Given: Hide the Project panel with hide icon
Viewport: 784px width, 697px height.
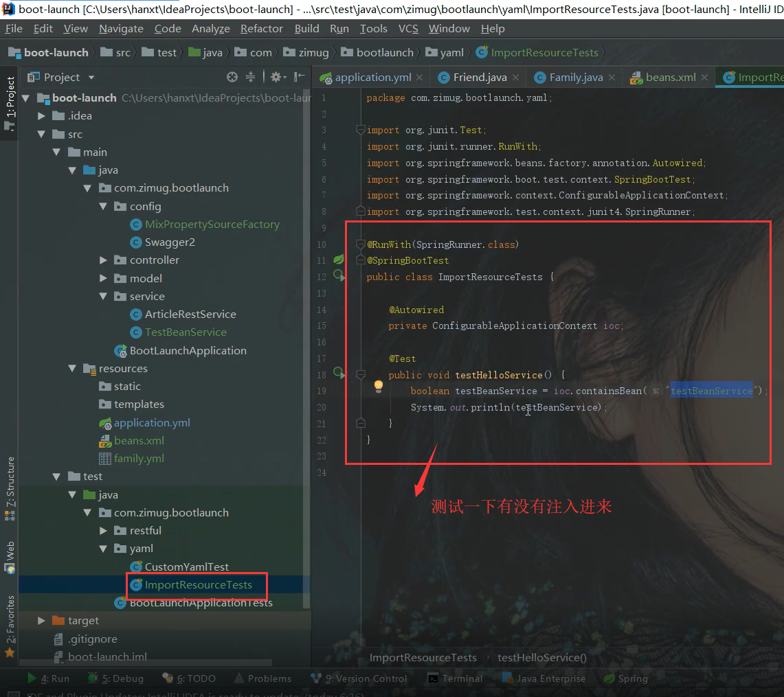Looking at the screenshot, I should (x=300, y=77).
